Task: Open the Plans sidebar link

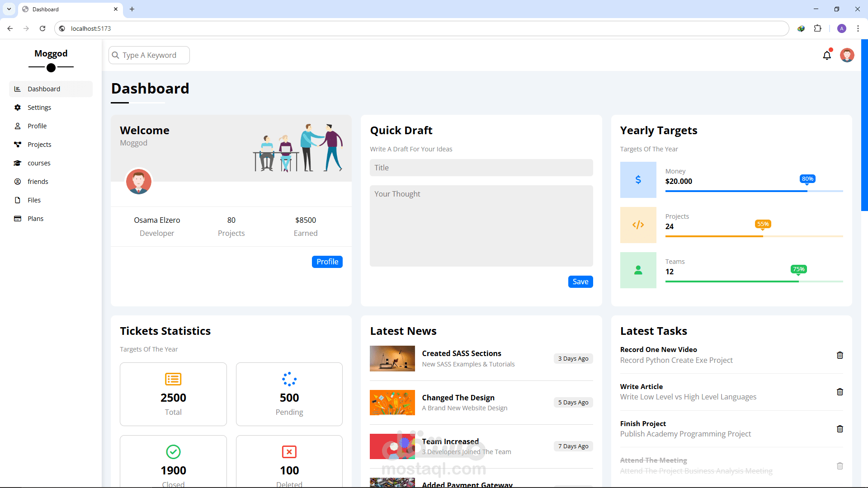Action: point(51,219)
